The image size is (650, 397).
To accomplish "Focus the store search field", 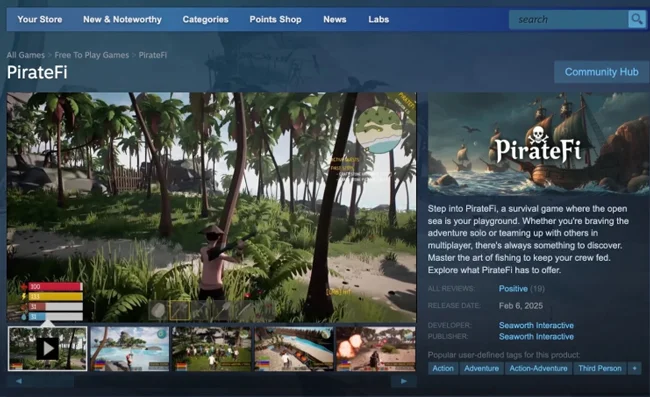I will (569, 19).
